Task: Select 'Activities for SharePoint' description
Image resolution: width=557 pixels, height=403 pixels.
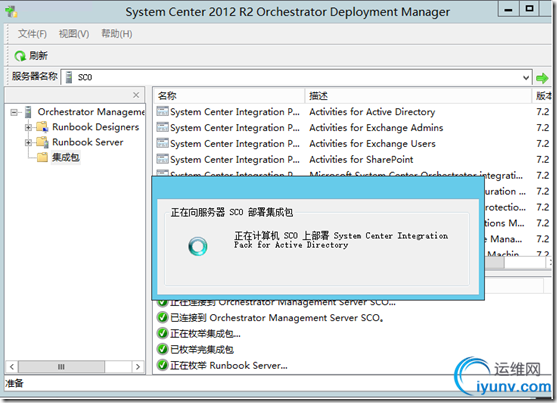Action: click(361, 160)
